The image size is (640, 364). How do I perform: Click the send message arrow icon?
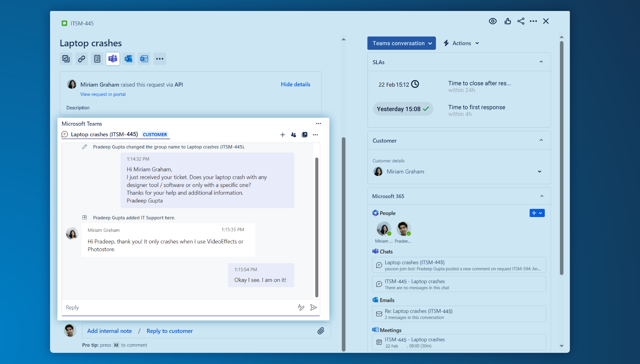[313, 307]
